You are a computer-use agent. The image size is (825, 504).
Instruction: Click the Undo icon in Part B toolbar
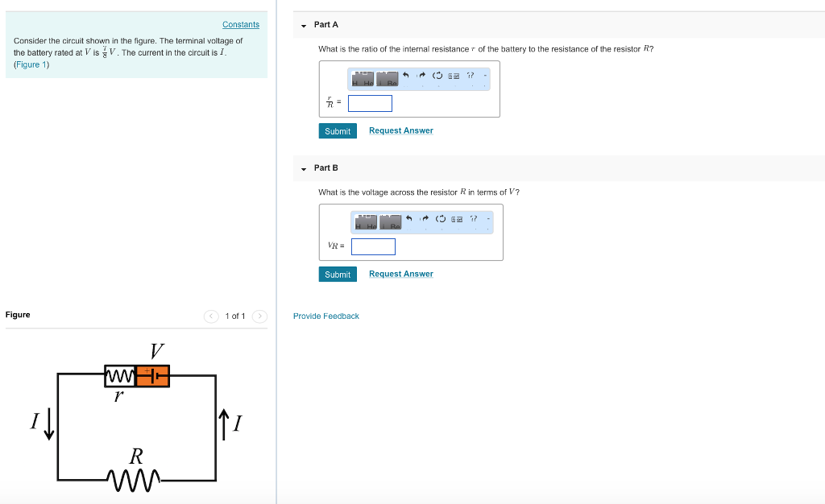[409, 218]
